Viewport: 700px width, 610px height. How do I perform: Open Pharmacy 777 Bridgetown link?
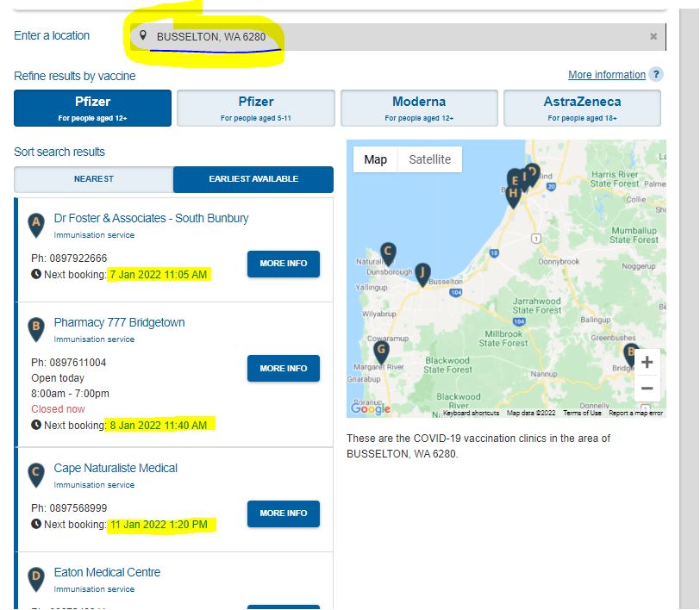pyautogui.click(x=119, y=322)
